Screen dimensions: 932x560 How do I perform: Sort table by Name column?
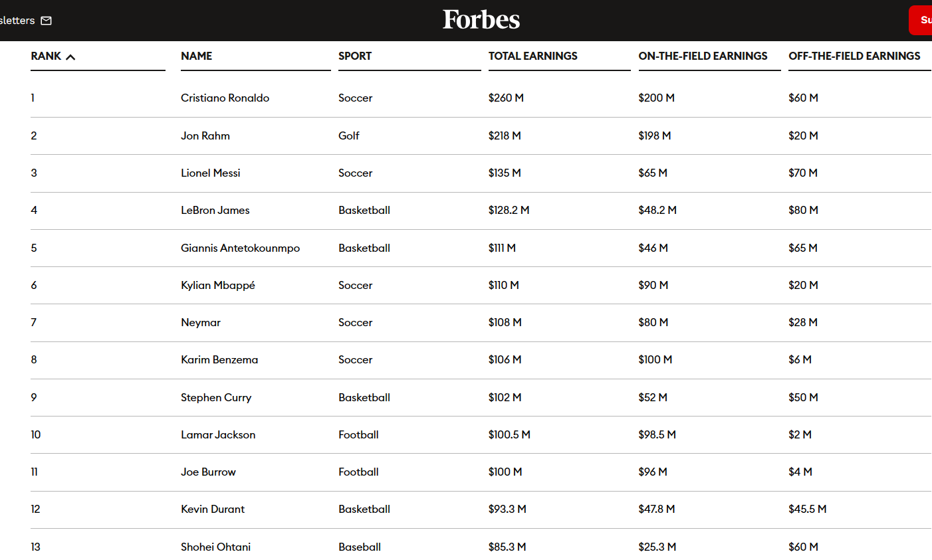pos(197,56)
